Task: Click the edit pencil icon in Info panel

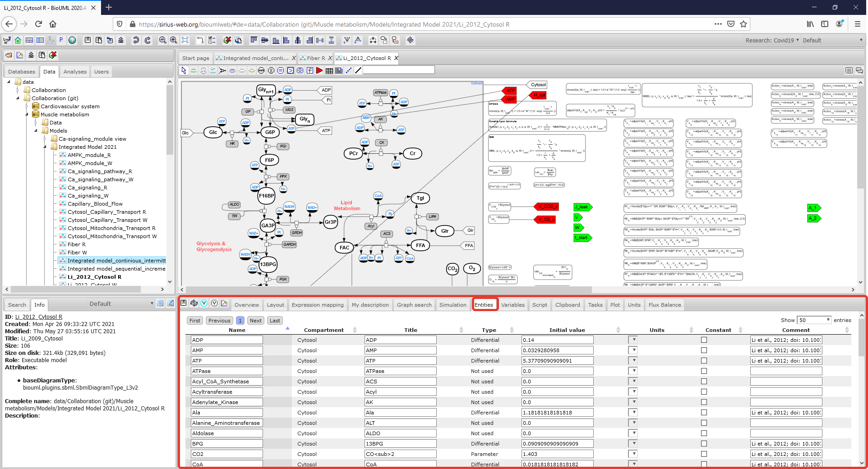Action: coord(171,303)
